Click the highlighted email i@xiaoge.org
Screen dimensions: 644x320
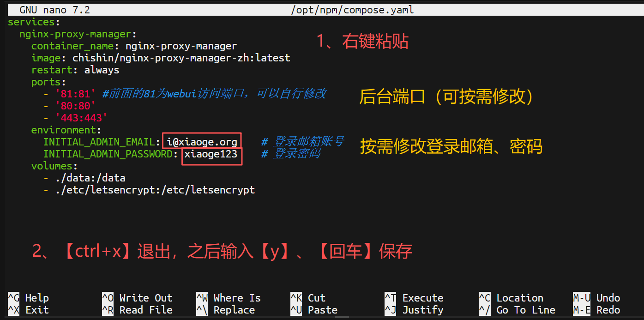(201, 142)
